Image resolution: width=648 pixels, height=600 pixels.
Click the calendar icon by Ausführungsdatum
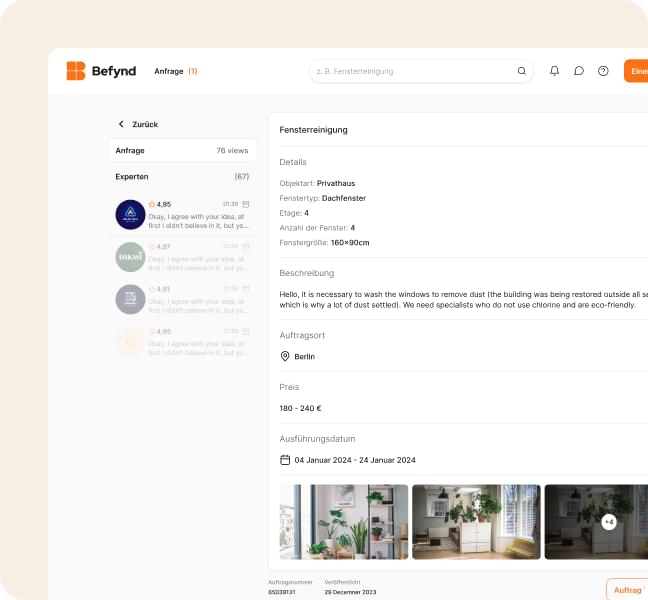[x=285, y=460]
